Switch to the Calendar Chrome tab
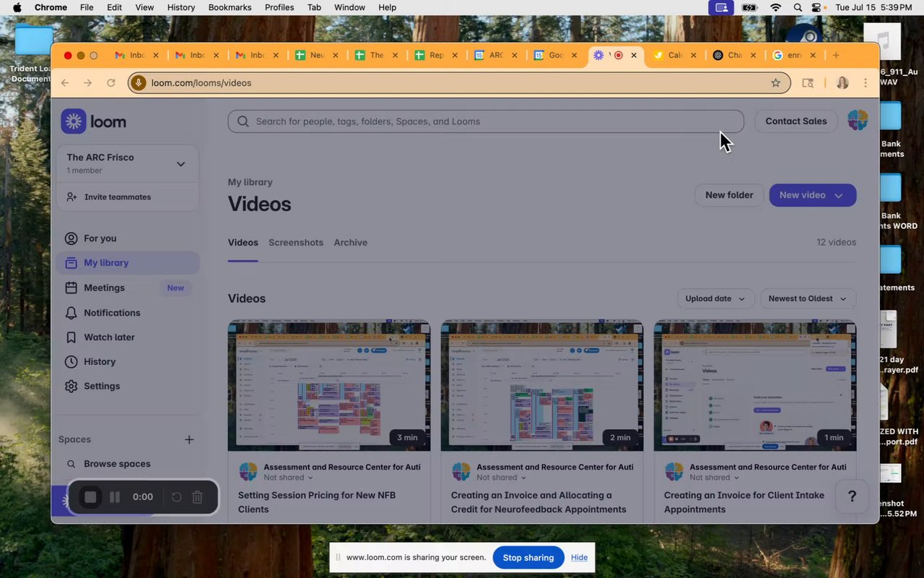Screen dimensions: 924x578 [675, 55]
